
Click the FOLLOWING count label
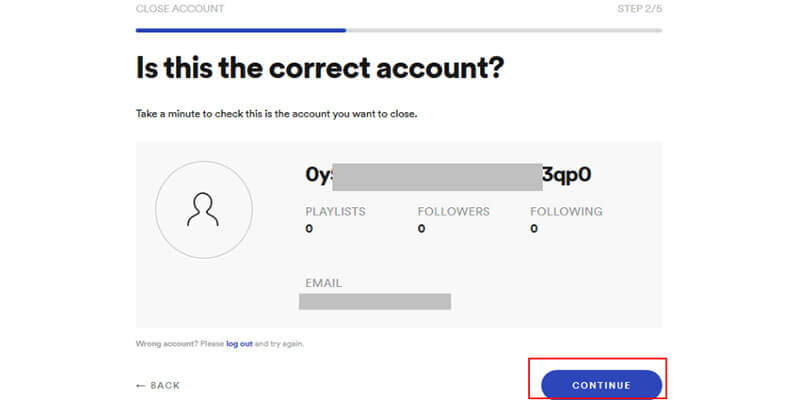(566, 211)
